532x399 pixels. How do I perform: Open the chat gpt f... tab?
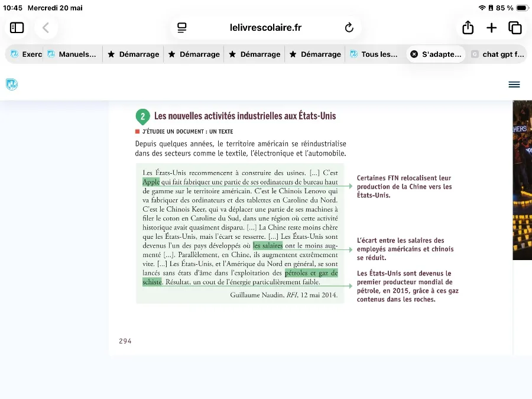pos(498,54)
